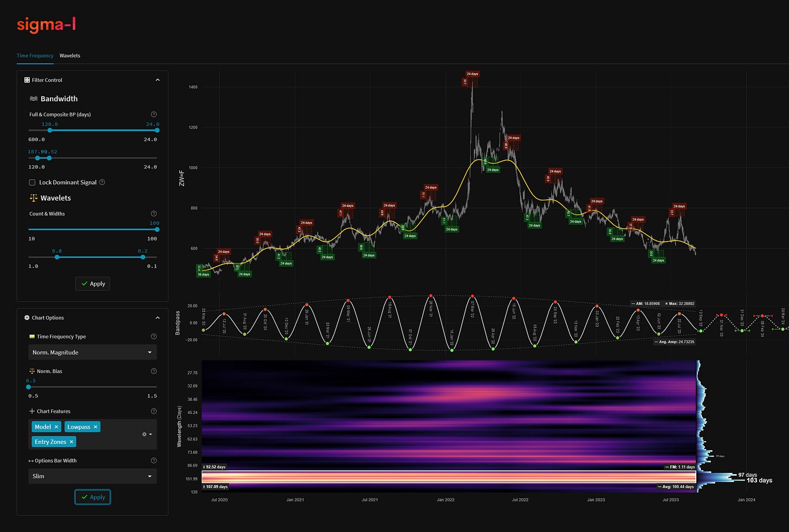Click the Time Frequency Type yellow icon
The height and width of the screenshot is (532, 789).
tap(32, 336)
